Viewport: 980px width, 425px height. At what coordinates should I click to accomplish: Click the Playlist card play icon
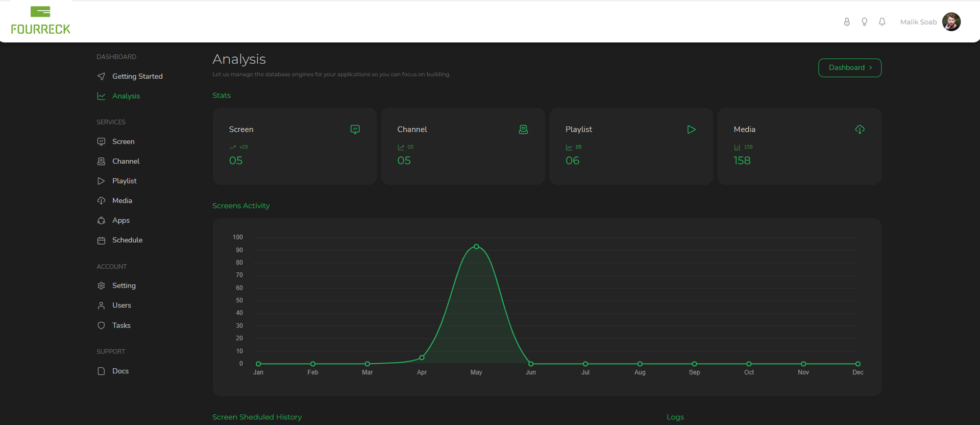click(x=691, y=130)
